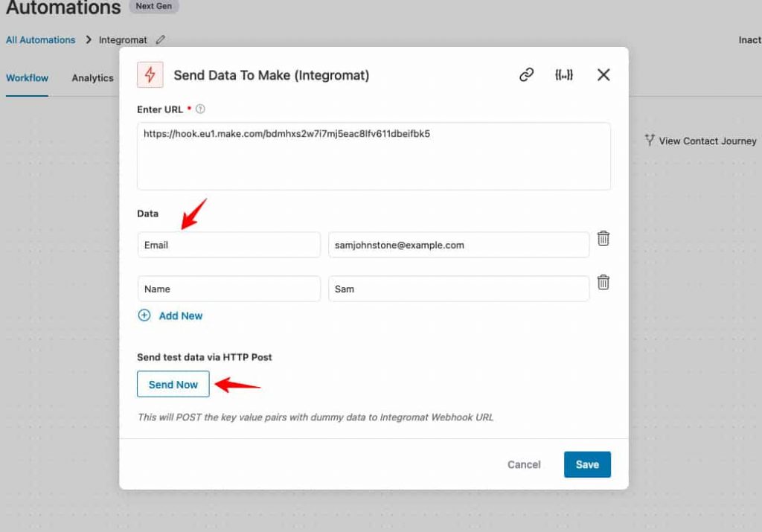The height and width of the screenshot is (532, 762).
Task: Click the Next Gen badge
Action: (x=153, y=6)
